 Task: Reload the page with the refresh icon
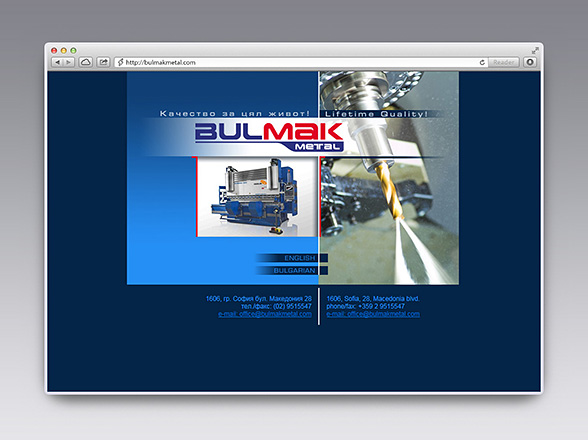[482, 62]
